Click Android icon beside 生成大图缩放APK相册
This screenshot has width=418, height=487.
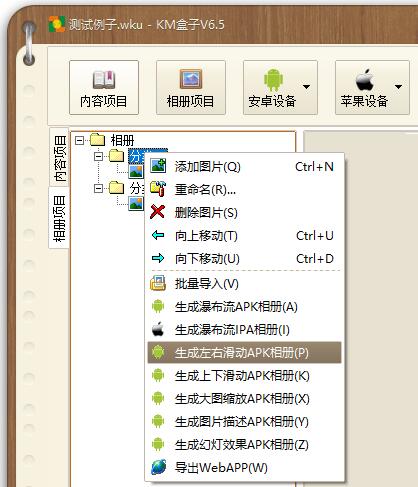tap(158, 398)
